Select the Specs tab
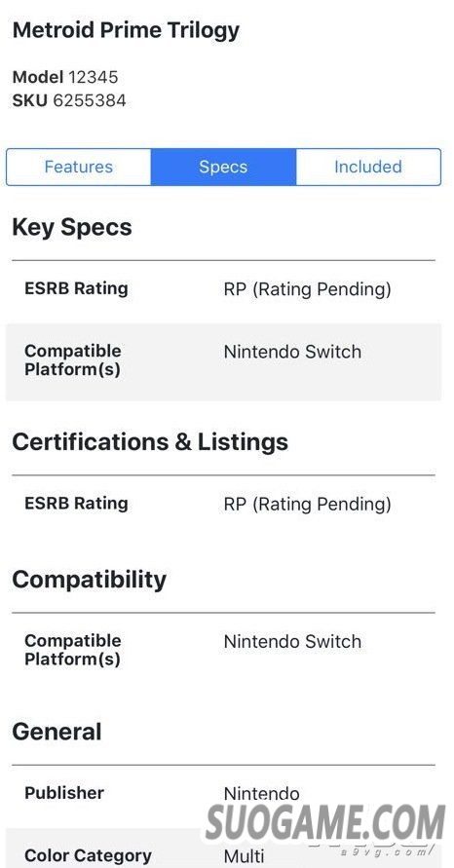Viewport: 454px width, 868px height. [224, 167]
